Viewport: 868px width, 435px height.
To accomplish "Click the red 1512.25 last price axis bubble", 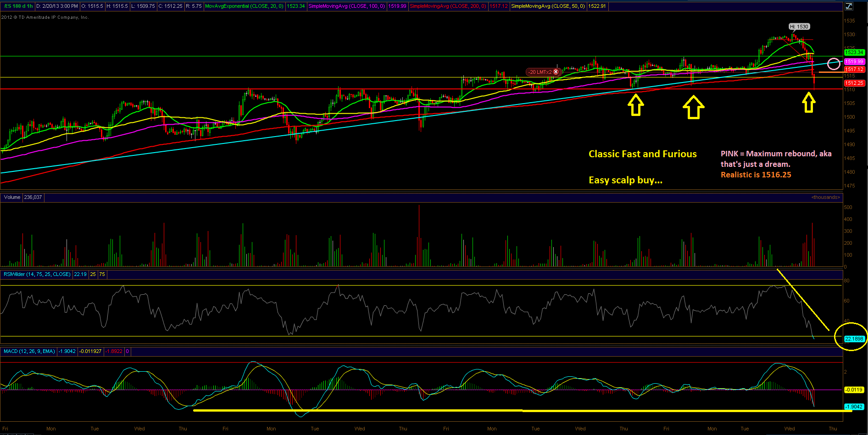I will (854, 83).
